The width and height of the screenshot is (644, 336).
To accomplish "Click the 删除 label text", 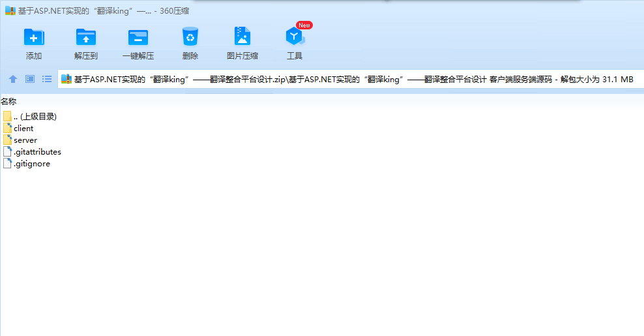I will pos(190,56).
